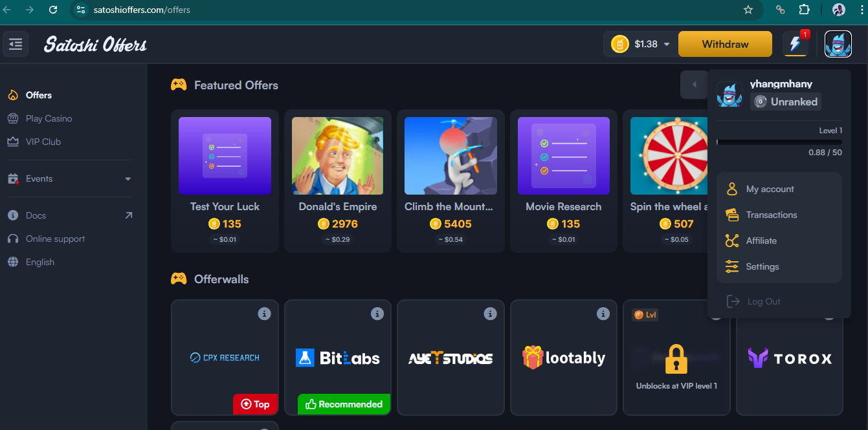
Task: Click the profile avatar in the header
Action: coord(838,44)
